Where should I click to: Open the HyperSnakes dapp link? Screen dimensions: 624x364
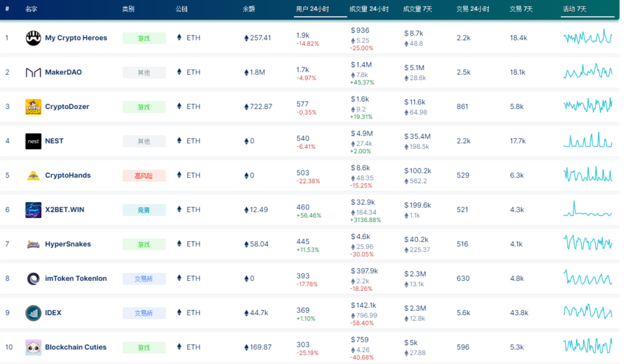[68, 244]
